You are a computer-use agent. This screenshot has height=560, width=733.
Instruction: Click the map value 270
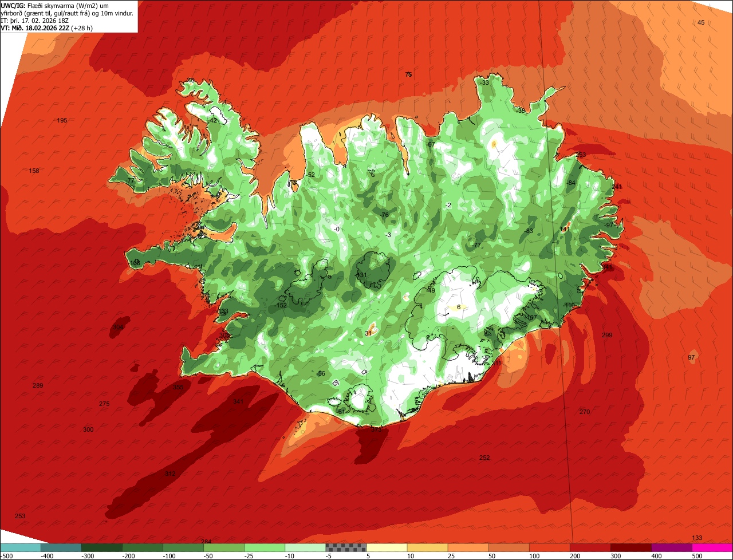584,412
